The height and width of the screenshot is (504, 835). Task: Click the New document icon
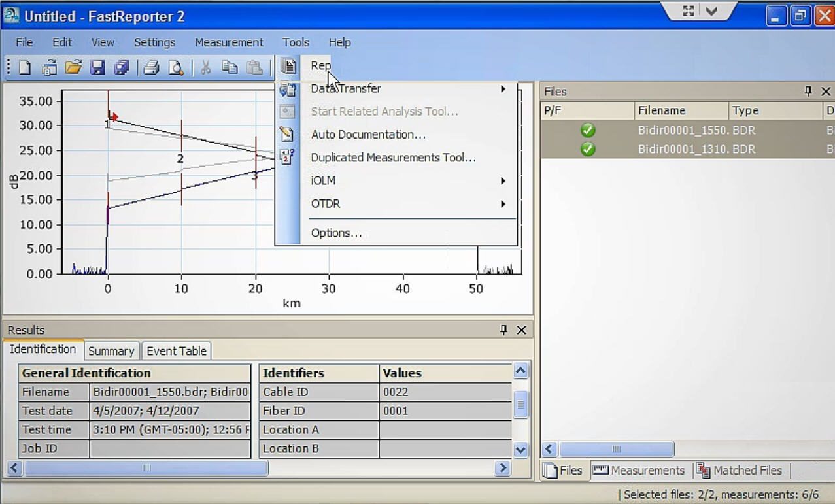tap(24, 67)
